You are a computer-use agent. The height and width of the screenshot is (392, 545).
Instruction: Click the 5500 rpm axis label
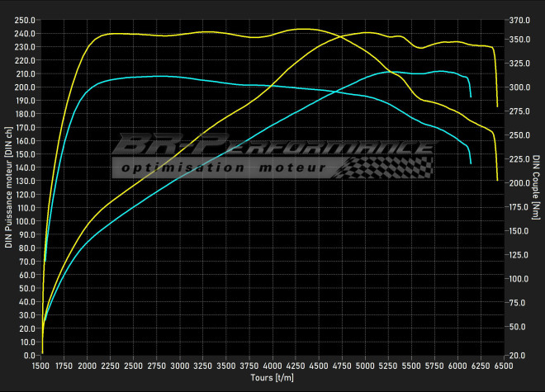(x=411, y=366)
